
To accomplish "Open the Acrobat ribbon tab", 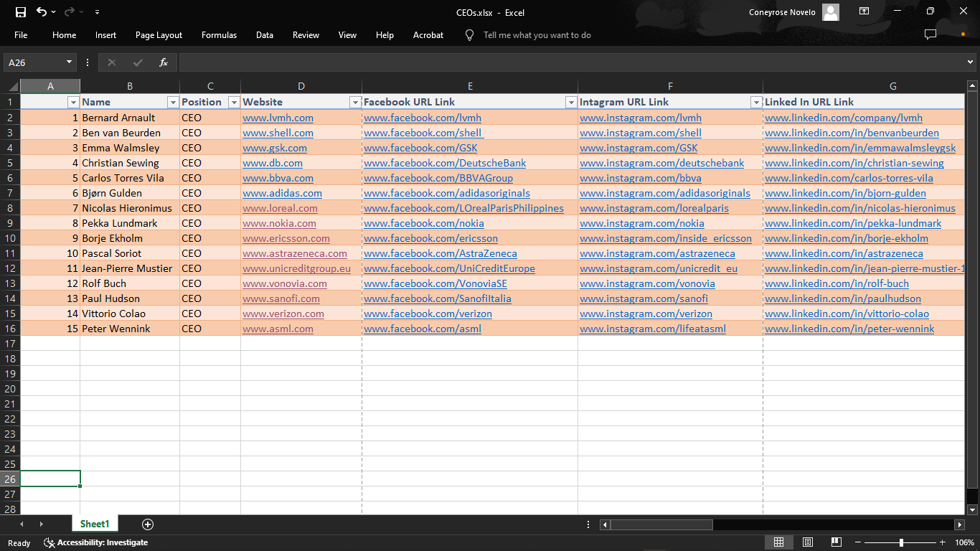I will point(428,35).
